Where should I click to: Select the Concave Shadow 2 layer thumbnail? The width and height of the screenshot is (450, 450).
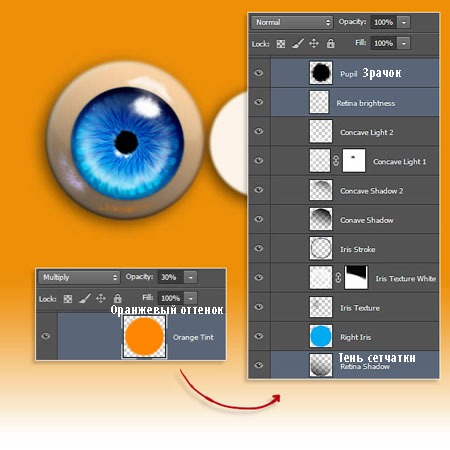[321, 190]
